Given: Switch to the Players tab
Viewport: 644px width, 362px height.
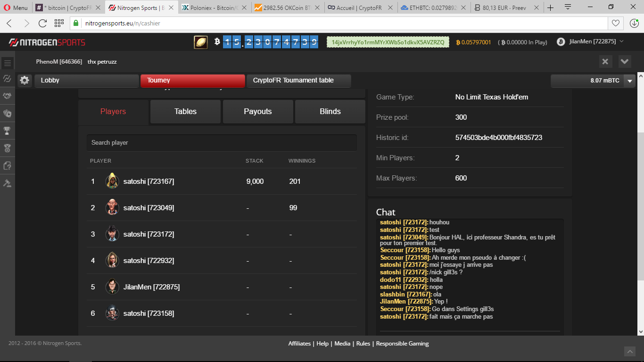Looking at the screenshot, I should point(113,112).
